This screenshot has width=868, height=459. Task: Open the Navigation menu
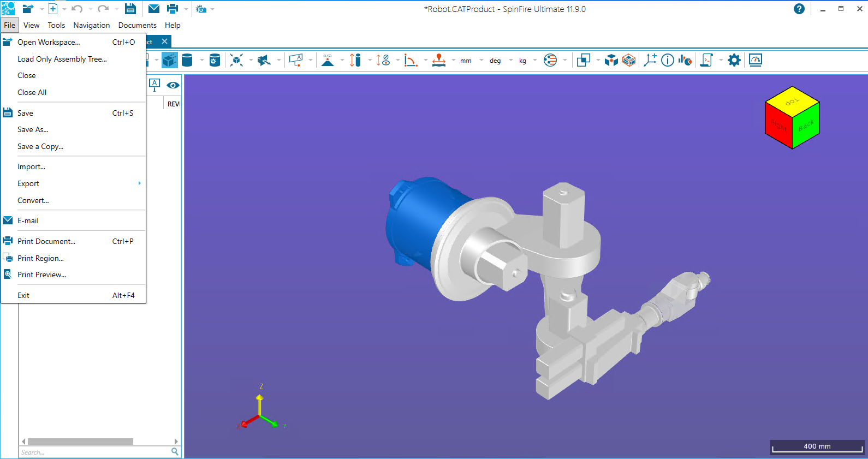click(91, 25)
